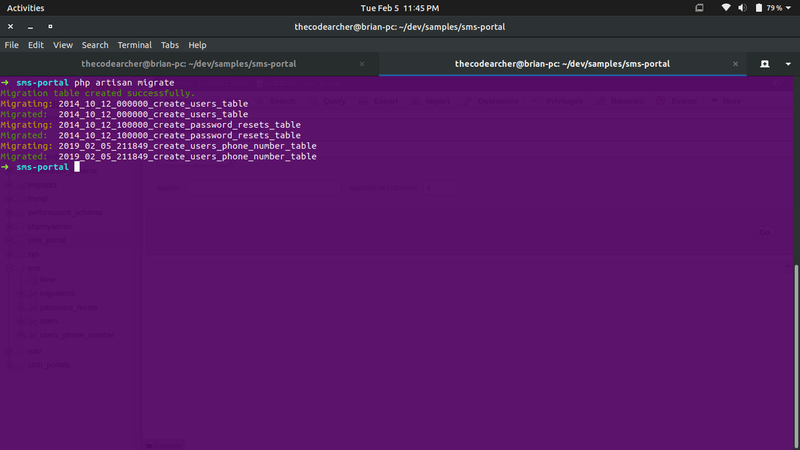Click the 'Migrating: 2019_02_05_211849_create_users_phone_number_table' line

coord(158,146)
